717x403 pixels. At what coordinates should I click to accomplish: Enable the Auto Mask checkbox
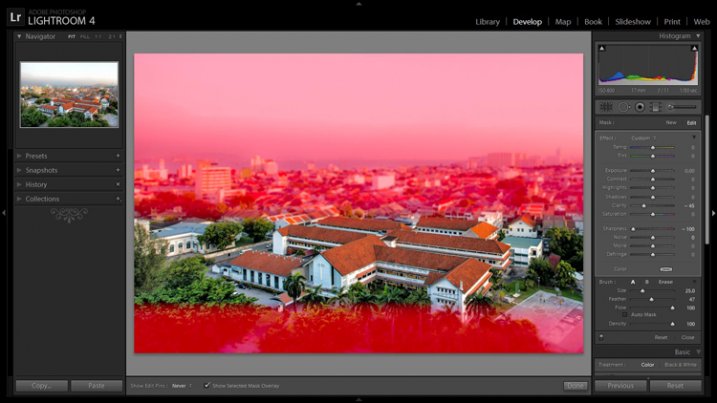(x=626, y=314)
